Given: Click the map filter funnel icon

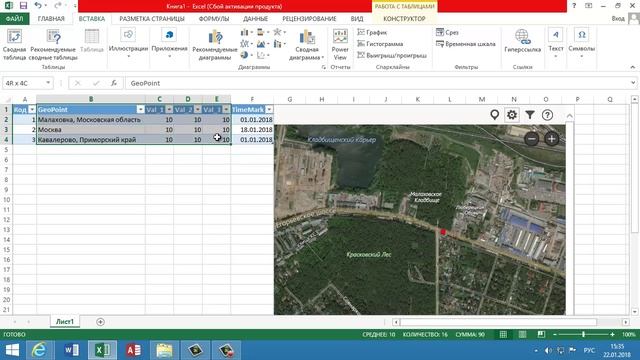Looking at the screenshot, I should click(x=530, y=115).
